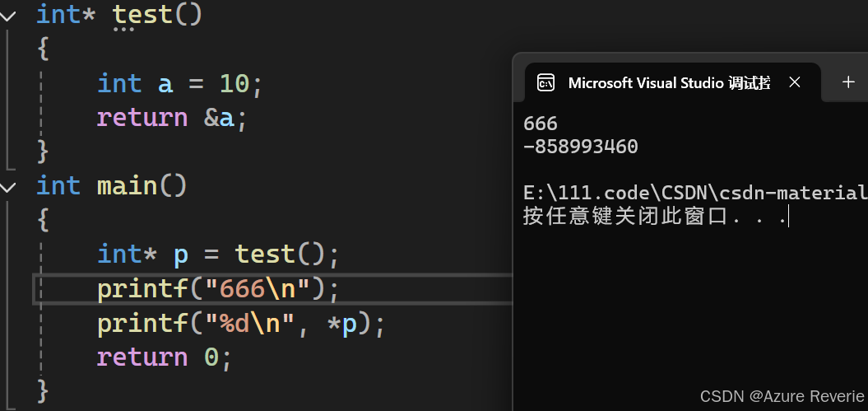Click the 'return 0;' line
868x411 pixels.
[x=165, y=357]
